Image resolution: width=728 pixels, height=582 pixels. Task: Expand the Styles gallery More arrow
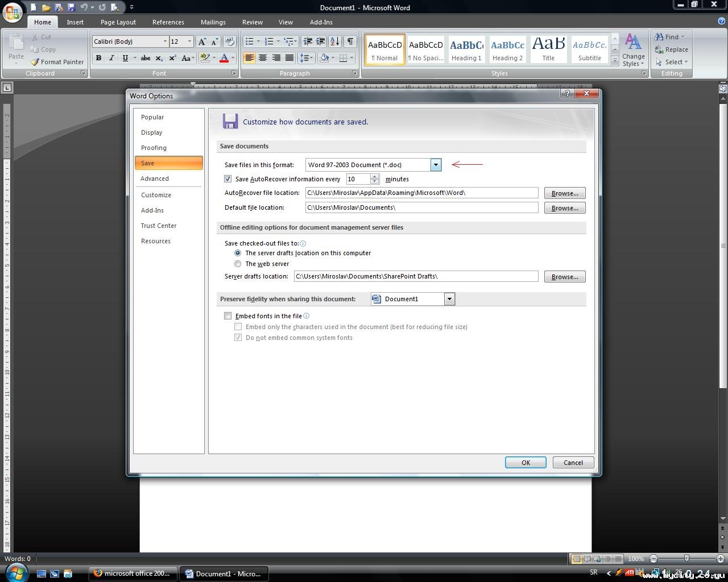[x=615, y=61]
